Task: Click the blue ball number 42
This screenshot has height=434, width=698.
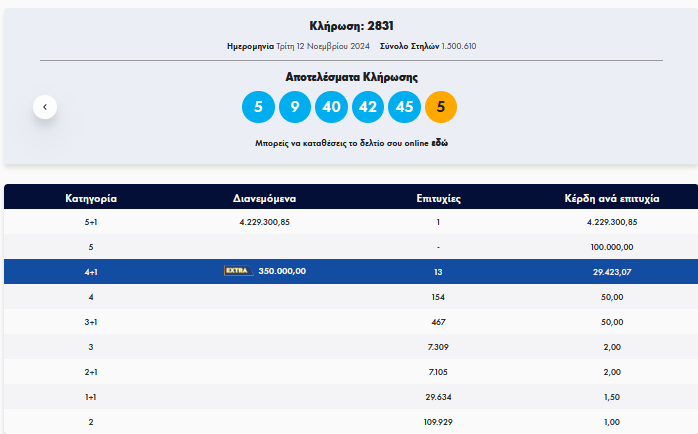Action: pos(368,106)
